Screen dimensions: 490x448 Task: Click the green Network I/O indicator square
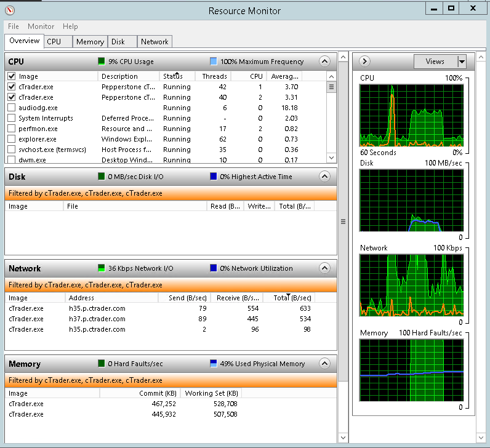click(x=101, y=268)
